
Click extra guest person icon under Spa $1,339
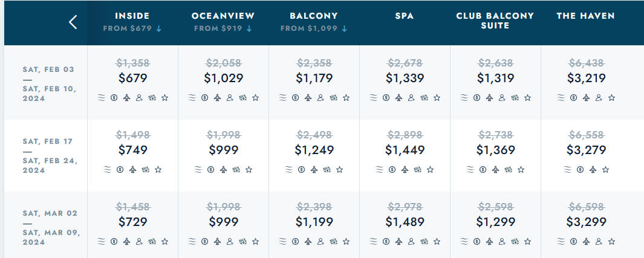click(412, 98)
